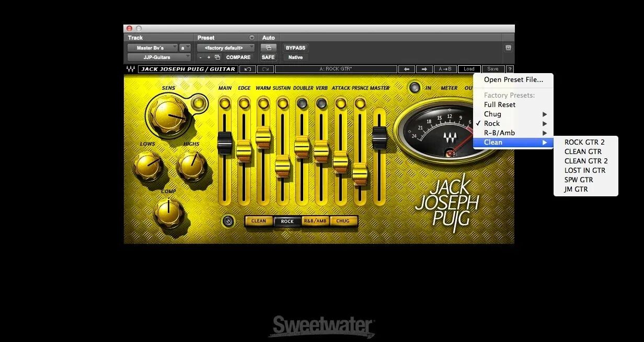Open the automation enable window icon

[268, 48]
